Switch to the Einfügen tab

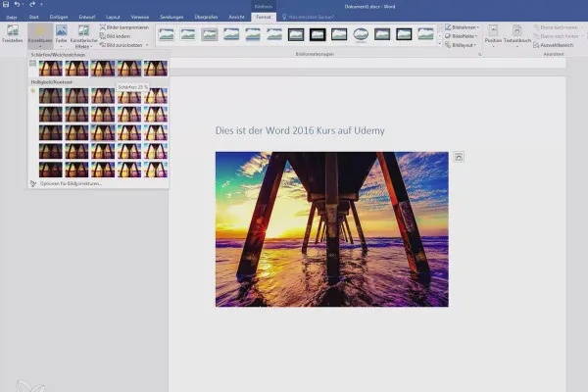click(x=59, y=17)
